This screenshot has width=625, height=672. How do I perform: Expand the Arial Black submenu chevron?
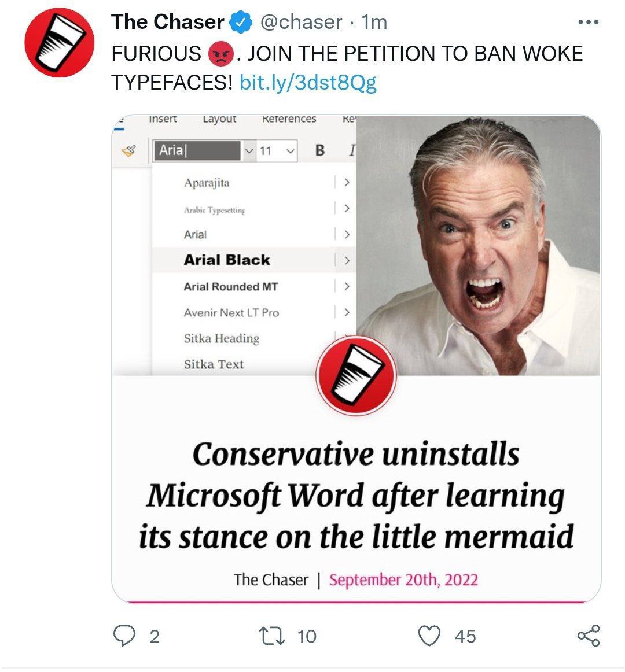[x=347, y=261]
